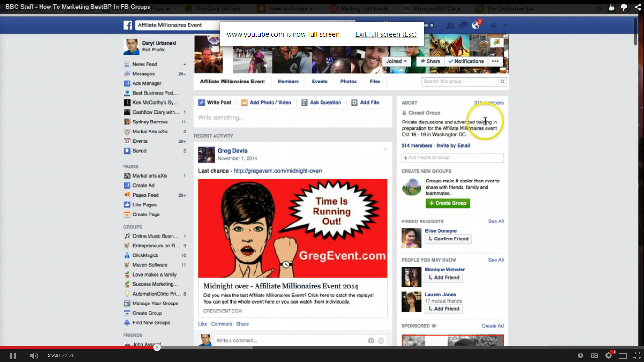The width and height of the screenshot is (644, 362).
Task: Add Lauren Jones as friend
Action: (x=444, y=309)
